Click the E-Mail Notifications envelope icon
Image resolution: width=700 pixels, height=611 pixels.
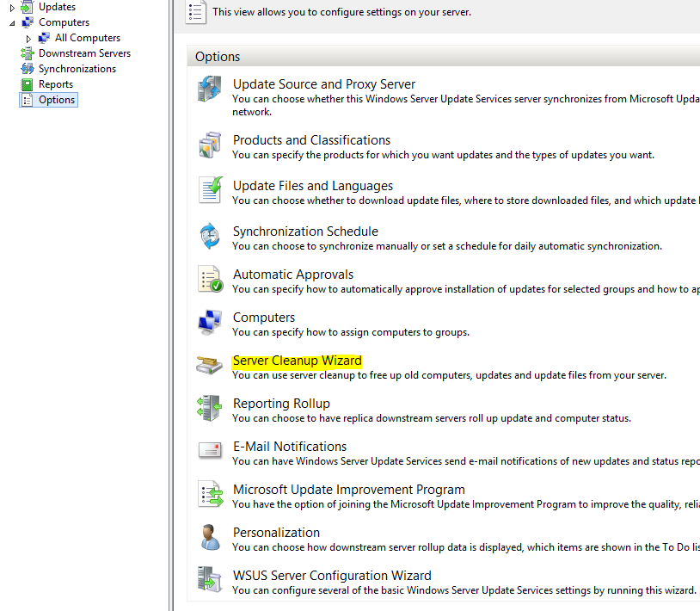pyautogui.click(x=210, y=450)
